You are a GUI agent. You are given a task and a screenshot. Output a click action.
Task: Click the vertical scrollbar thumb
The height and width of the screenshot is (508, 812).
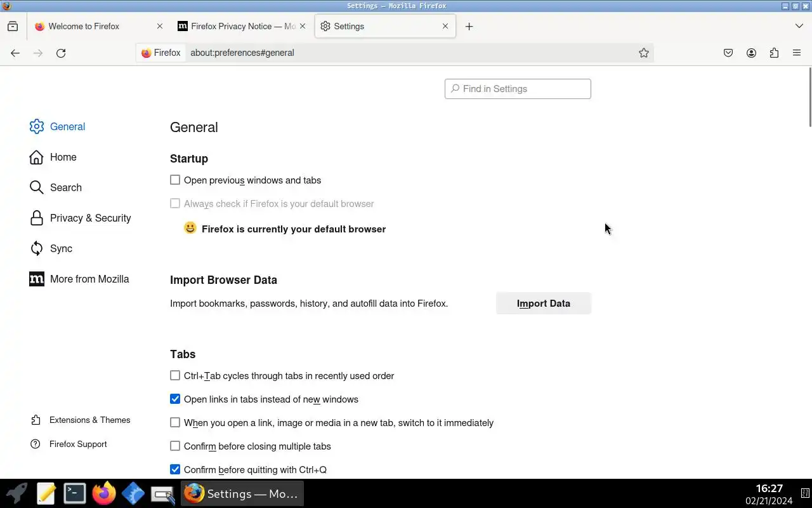809,97
